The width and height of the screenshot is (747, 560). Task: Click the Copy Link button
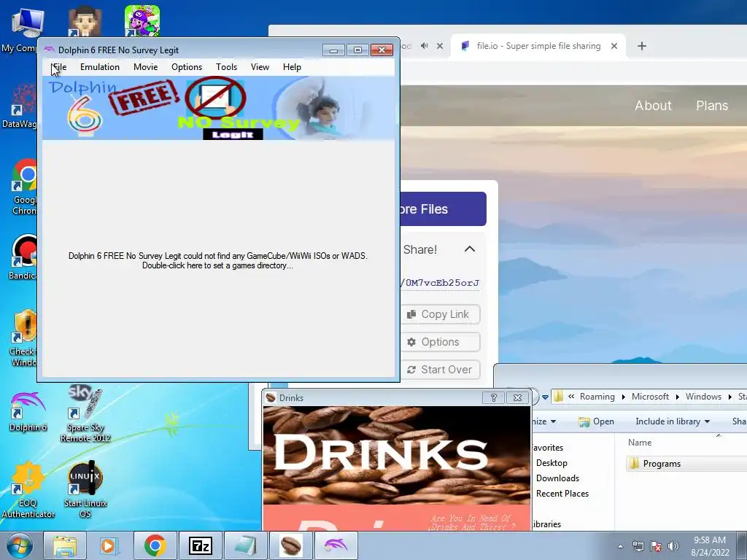[x=440, y=314]
